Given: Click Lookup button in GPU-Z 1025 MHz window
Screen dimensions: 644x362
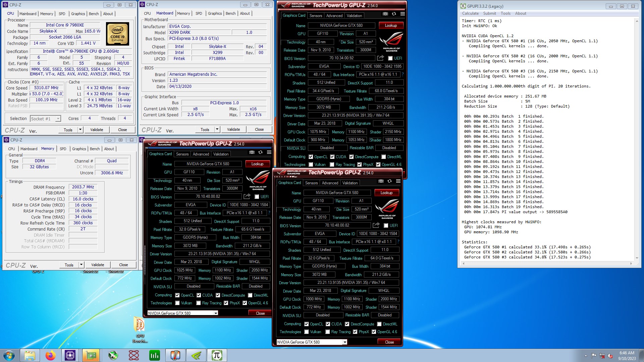Looking at the screenshot, I should pos(257,164).
